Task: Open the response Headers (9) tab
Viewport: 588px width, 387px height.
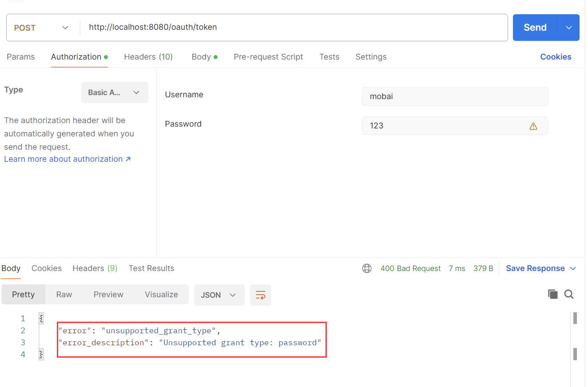Action: tap(95, 268)
